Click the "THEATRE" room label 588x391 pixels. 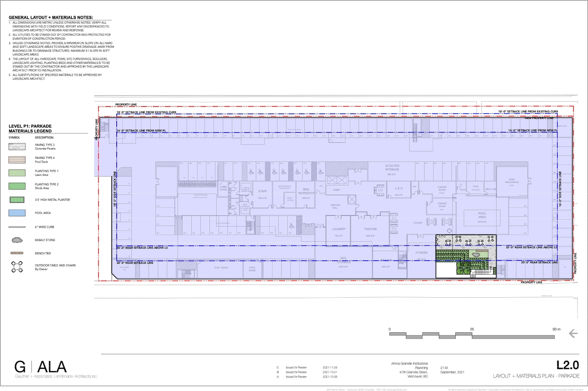(370, 229)
